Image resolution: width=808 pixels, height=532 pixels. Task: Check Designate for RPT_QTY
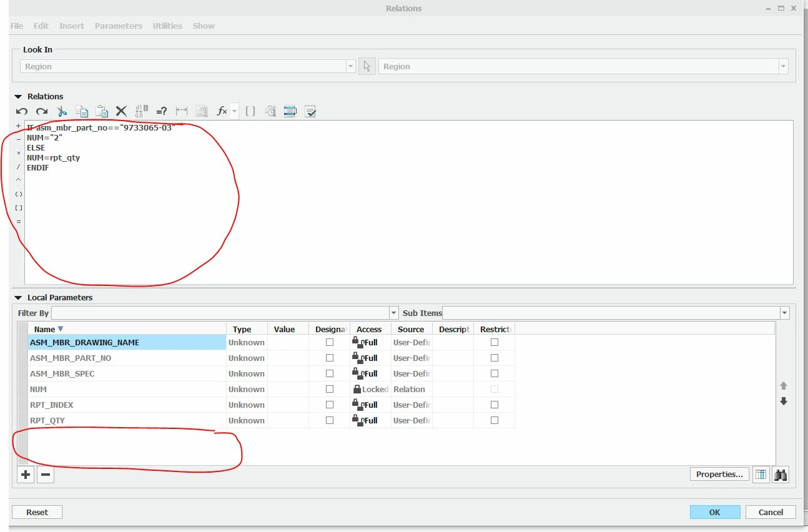pos(330,420)
